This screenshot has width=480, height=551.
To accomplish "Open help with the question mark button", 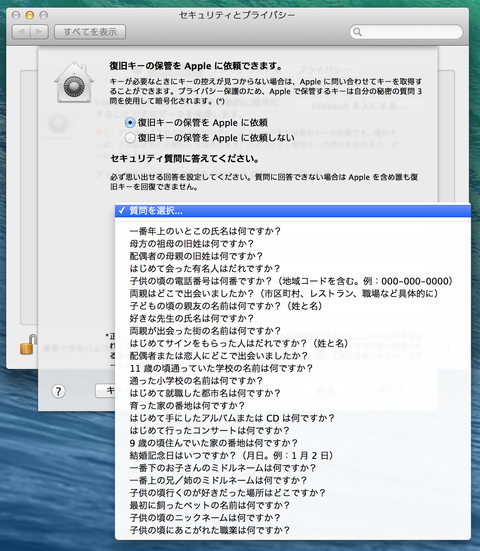I will point(58,391).
